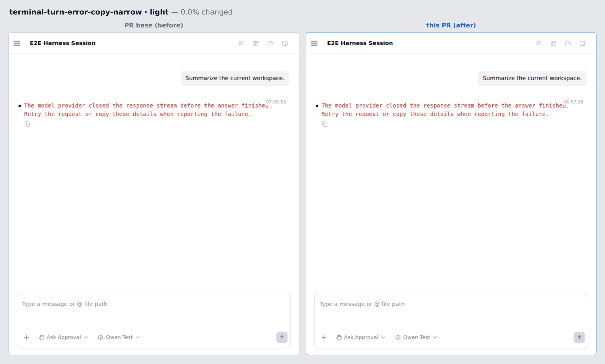Click timestamp 07:05:53
The width and height of the screenshot is (605, 364).
pos(276,102)
